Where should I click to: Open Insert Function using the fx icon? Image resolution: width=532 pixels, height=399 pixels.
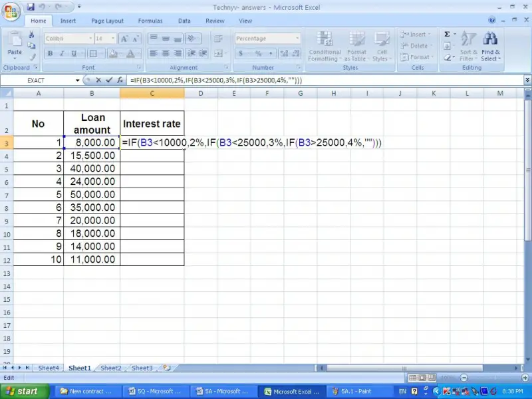120,80
